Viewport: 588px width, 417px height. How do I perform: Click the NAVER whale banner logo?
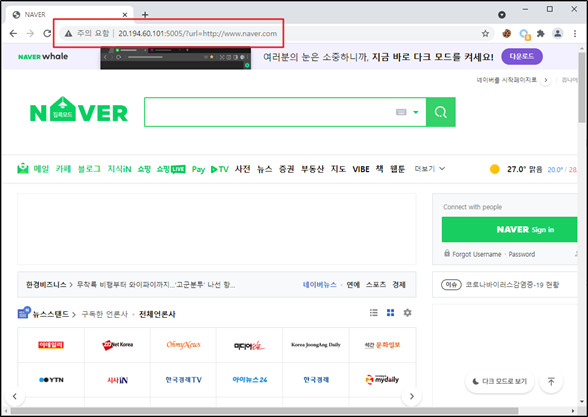pos(43,57)
